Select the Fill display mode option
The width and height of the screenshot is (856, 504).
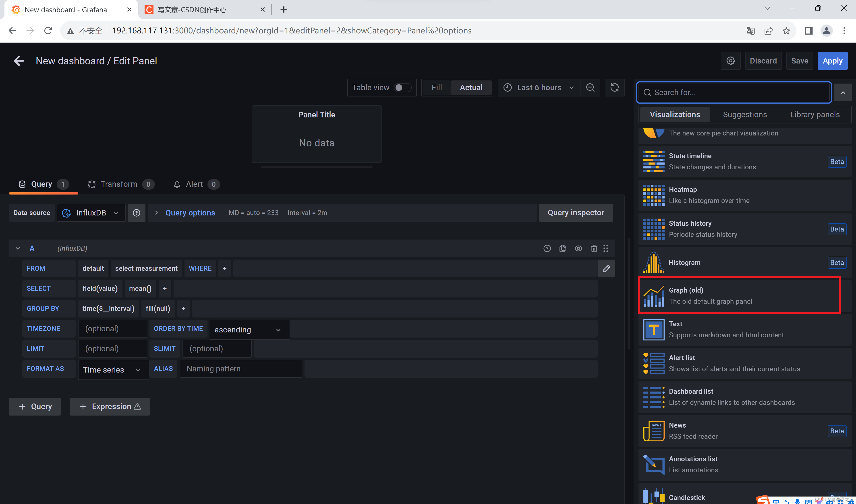point(437,88)
